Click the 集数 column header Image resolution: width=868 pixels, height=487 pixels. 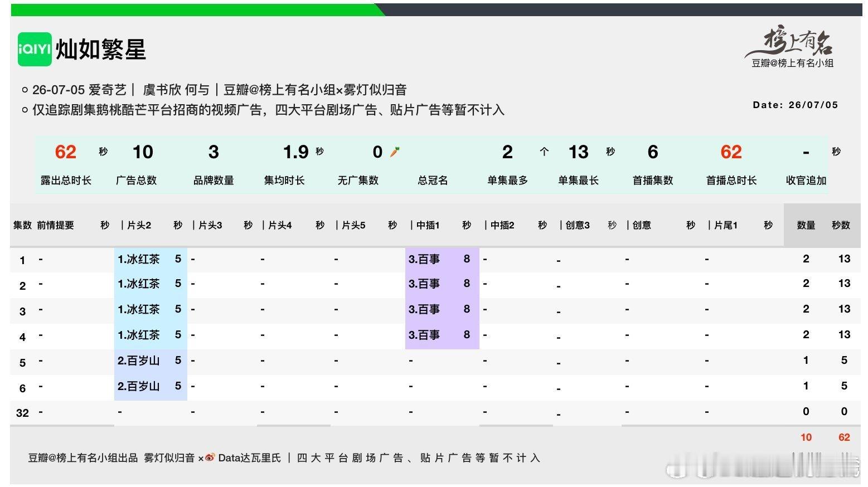coord(22,225)
